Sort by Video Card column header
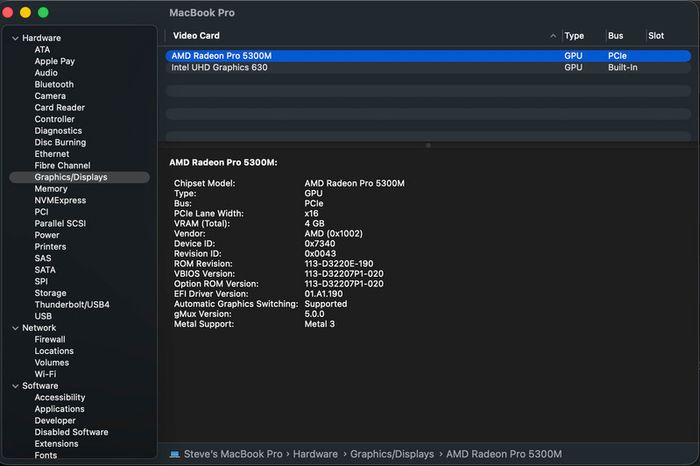The image size is (700, 466). 196,36
